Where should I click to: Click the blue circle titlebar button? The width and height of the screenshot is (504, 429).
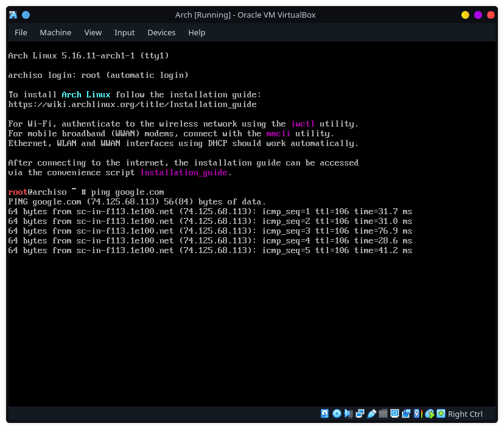point(26,15)
